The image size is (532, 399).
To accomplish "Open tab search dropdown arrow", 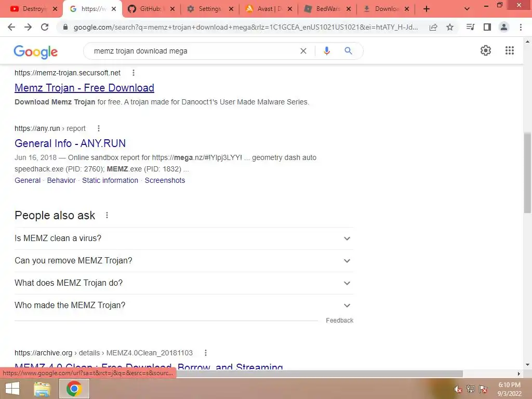I will click(x=467, y=9).
